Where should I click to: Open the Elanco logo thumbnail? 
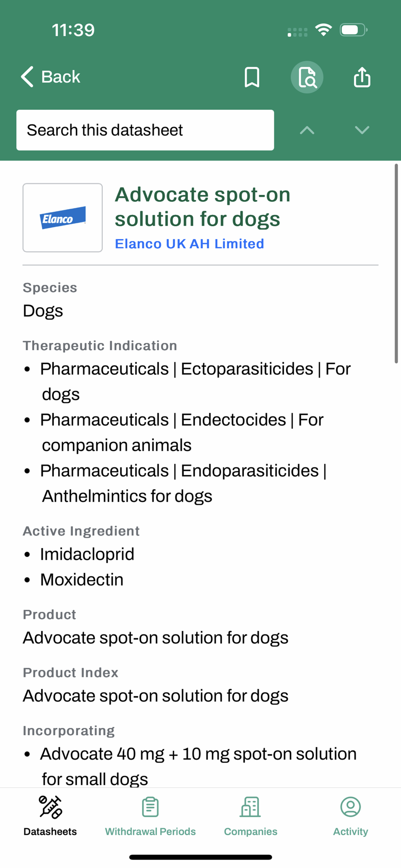(62, 217)
